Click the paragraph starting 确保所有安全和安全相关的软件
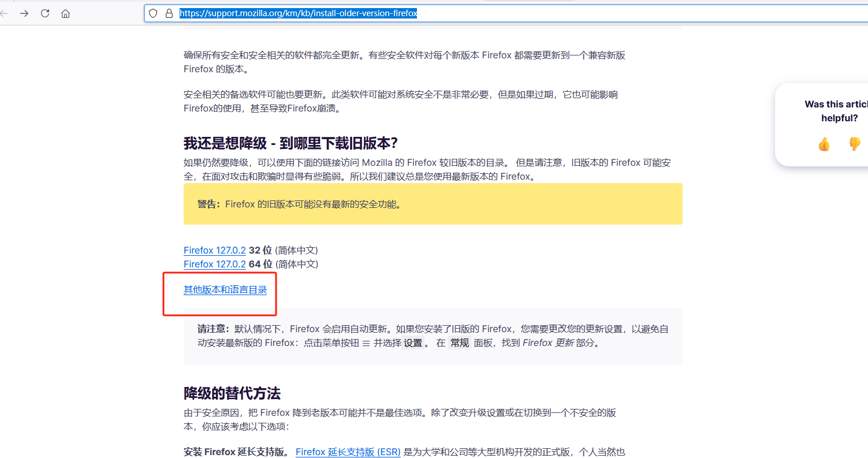 404,62
